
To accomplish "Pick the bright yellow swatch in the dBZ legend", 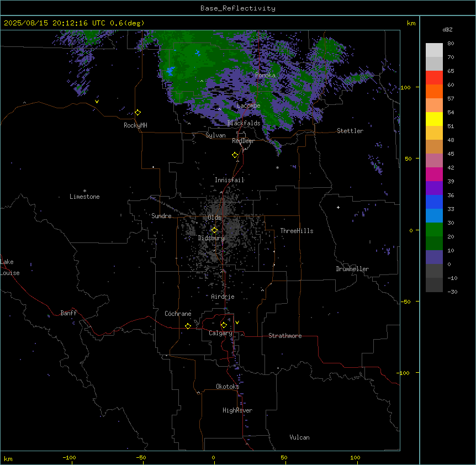I will 434,119.
